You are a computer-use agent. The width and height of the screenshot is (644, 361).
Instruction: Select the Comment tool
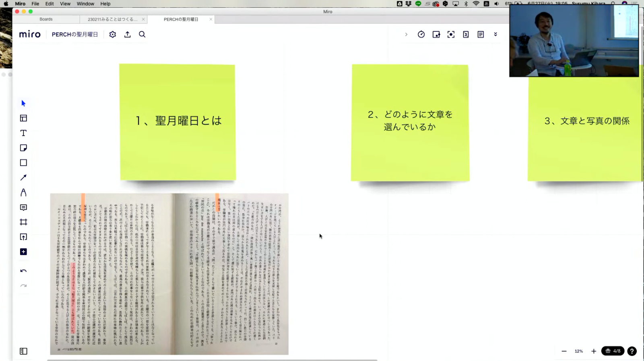[x=23, y=207]
